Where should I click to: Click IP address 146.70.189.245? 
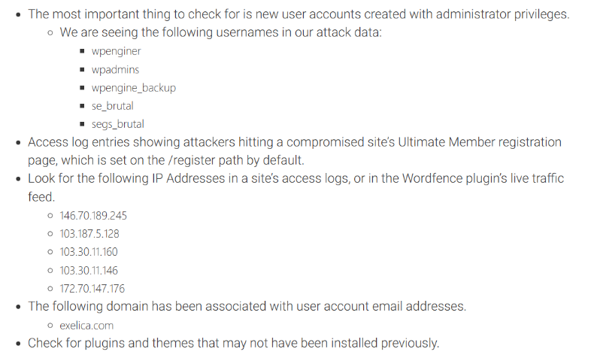point(93,216)
